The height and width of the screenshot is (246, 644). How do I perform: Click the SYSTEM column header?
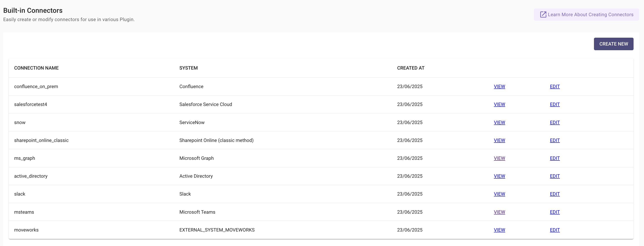(188, 68)
